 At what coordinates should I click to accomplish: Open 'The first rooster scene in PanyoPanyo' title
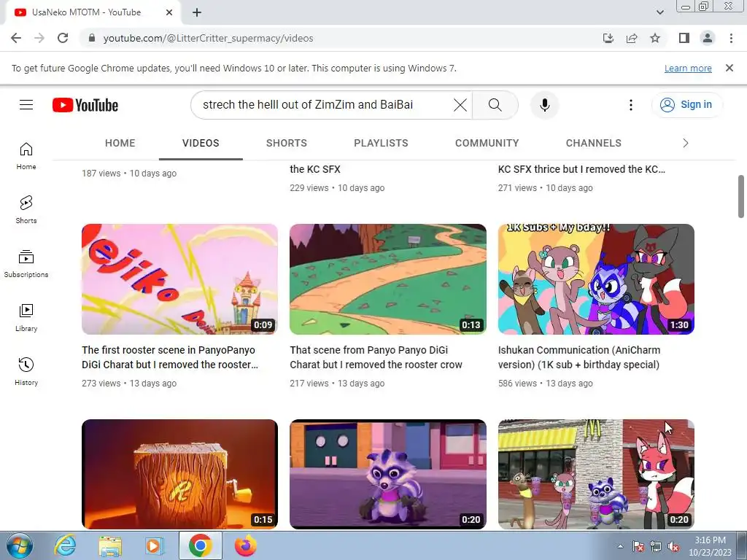tap(169, 357)
